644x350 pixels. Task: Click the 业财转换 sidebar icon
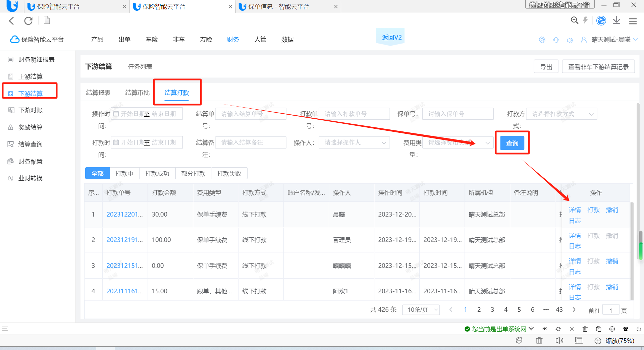(11, 178)
